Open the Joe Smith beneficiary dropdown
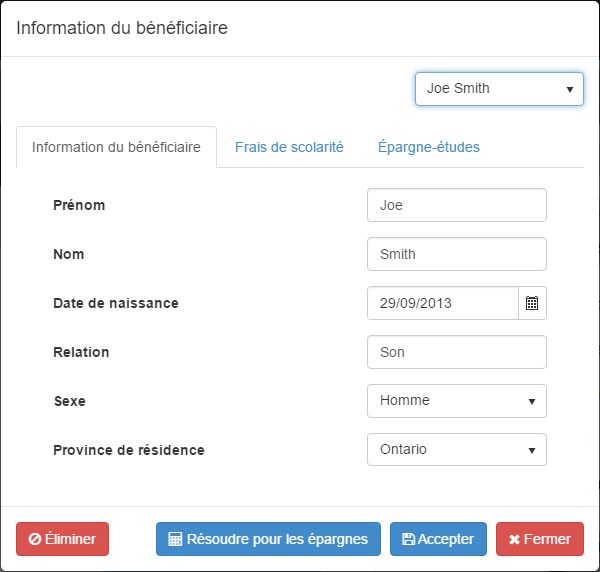The height and width of the screenshot is (572, 600). tap(499, 88)
